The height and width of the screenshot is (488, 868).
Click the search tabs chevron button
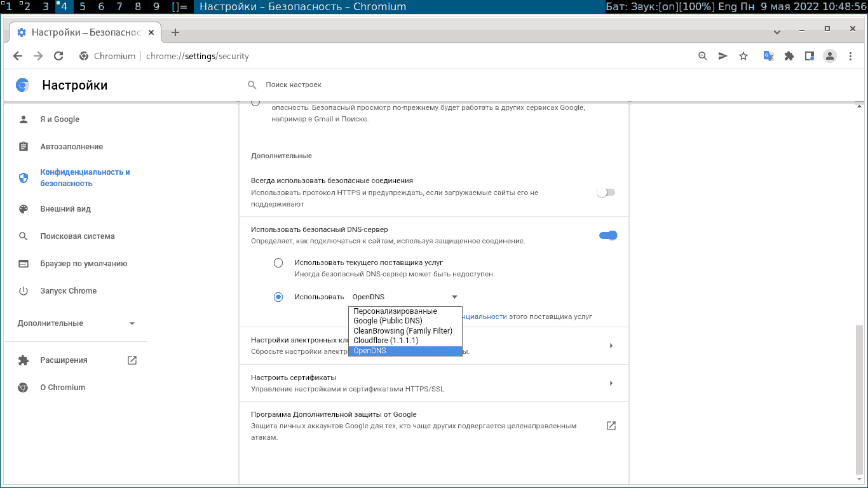point(777,32)
